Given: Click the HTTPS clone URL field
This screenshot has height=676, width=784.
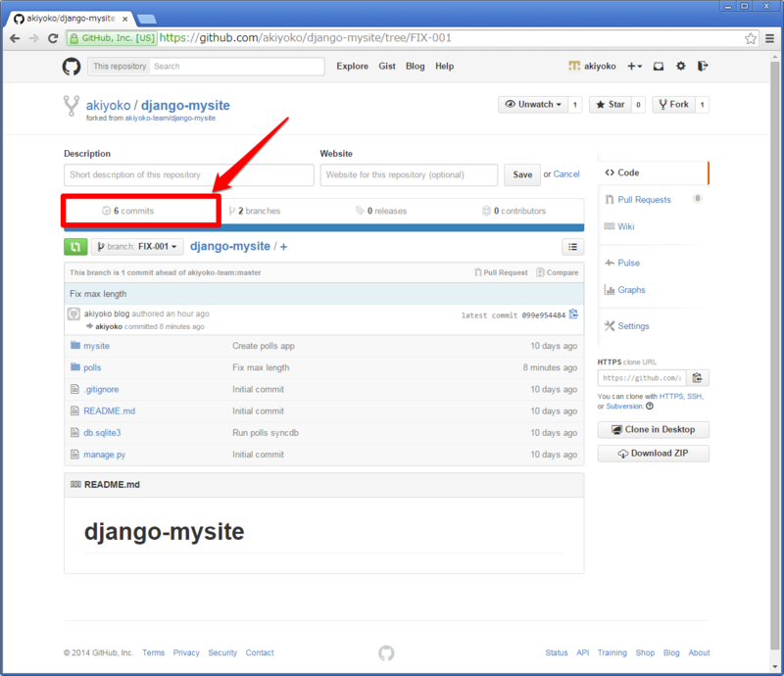Looking at the screenshot, I should (x=642, y=378).
